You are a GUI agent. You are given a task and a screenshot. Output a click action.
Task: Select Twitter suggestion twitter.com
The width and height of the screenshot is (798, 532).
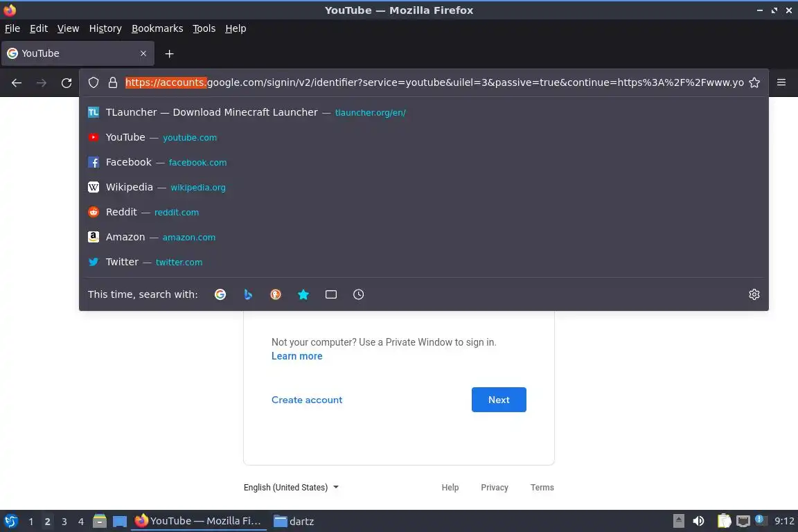[x=423, y=262]
